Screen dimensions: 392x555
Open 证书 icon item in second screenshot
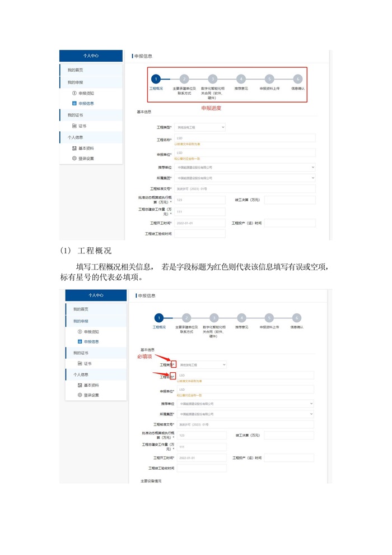85,363
